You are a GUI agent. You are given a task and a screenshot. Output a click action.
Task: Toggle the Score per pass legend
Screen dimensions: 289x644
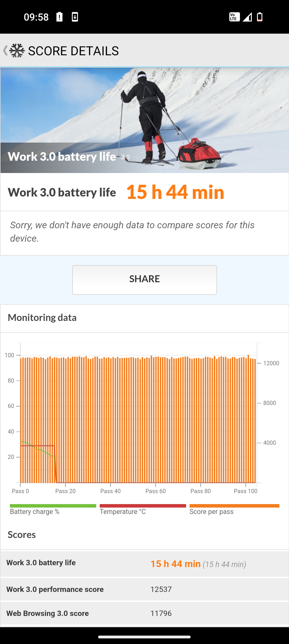pyautogui.click(x=234, y=509)
